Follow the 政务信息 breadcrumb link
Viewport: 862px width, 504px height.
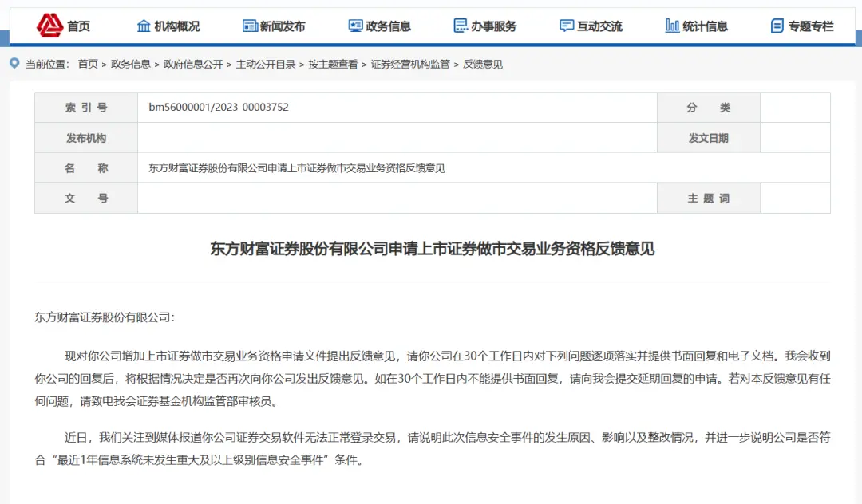[131, 65]
